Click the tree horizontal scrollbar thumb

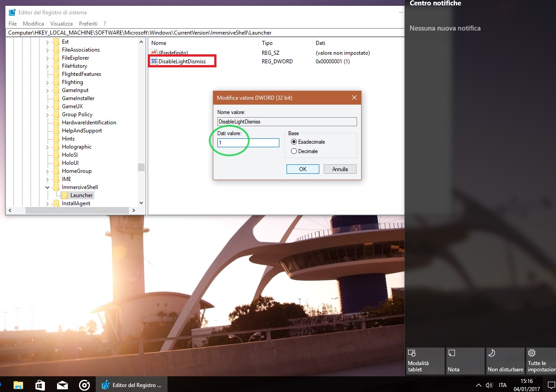coord(78,210)
